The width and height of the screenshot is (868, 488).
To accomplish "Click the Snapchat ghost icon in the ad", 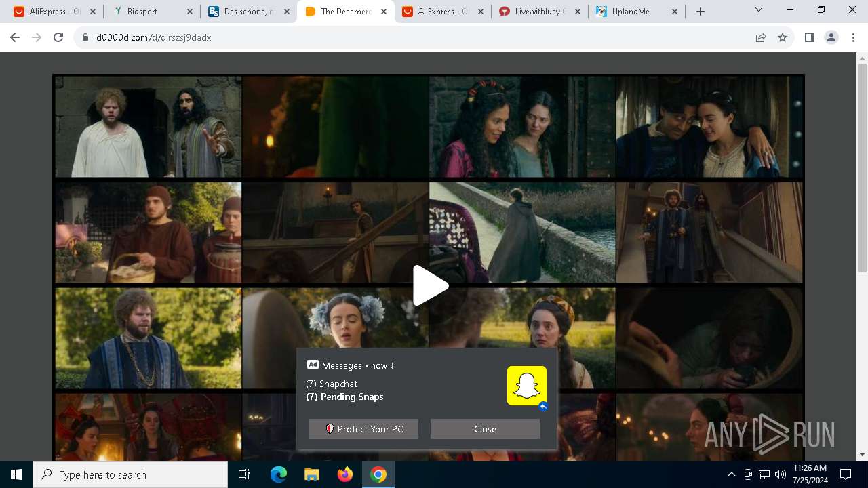I will tap(527, 386).
